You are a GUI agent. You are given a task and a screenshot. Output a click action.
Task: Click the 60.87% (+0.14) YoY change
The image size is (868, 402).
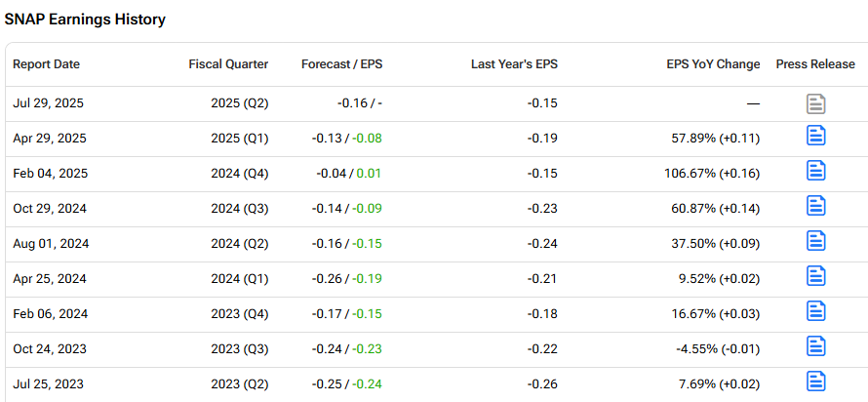point(717,209)
